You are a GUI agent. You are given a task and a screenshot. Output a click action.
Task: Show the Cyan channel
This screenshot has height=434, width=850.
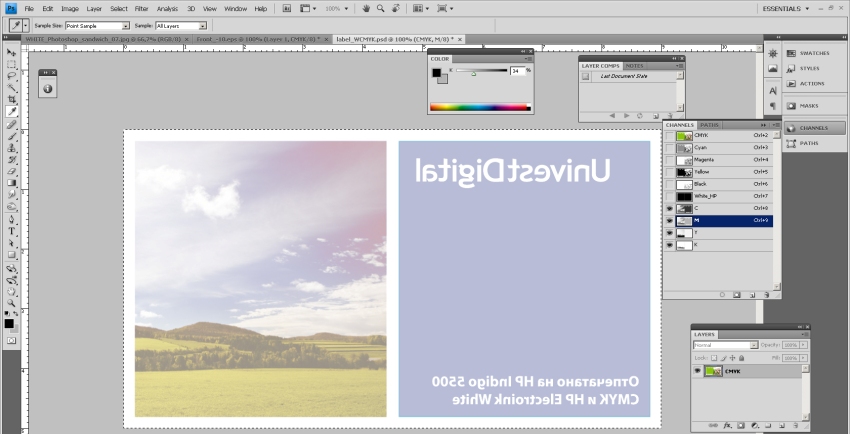(670, 147)
